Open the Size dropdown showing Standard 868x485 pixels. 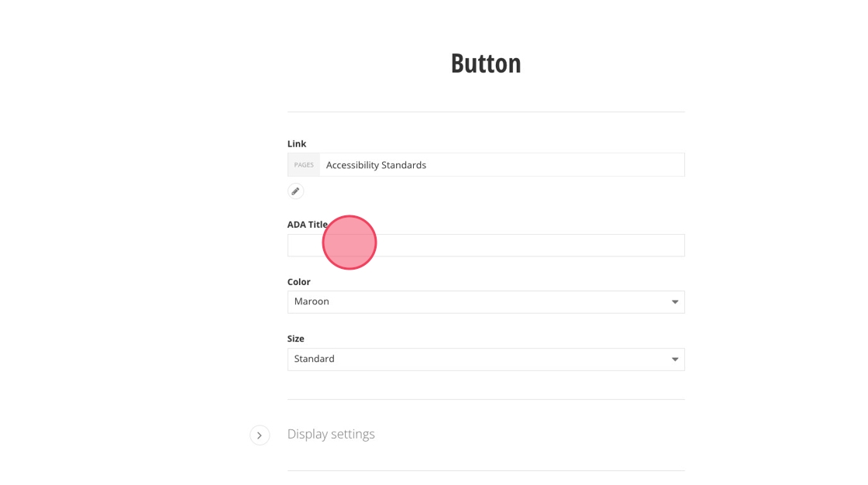coord(485,359)
